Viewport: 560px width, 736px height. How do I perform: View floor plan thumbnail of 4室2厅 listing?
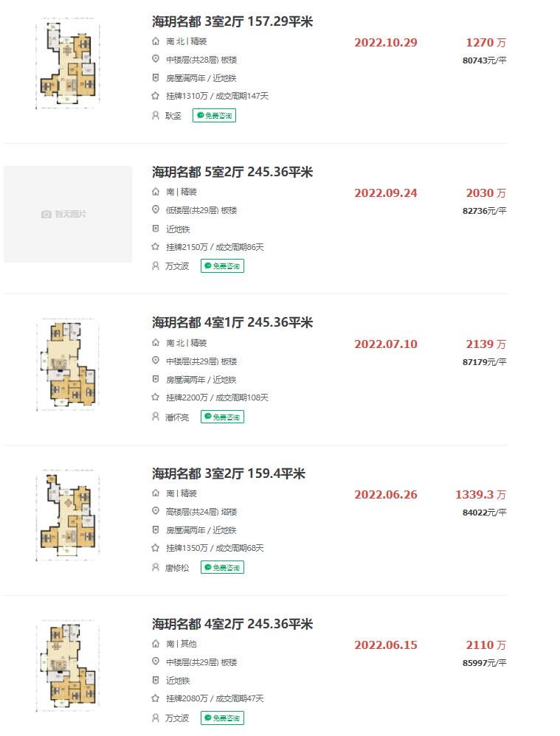click(x=68, y=666)
